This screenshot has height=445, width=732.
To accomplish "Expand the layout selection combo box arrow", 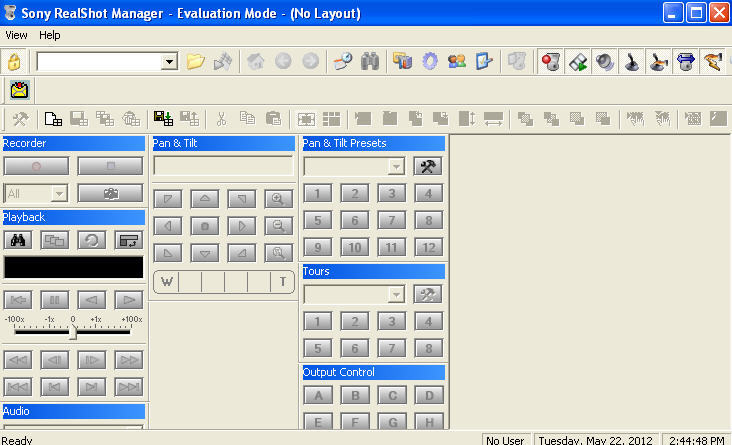I will pyautogui.click(x=169, y=61).
